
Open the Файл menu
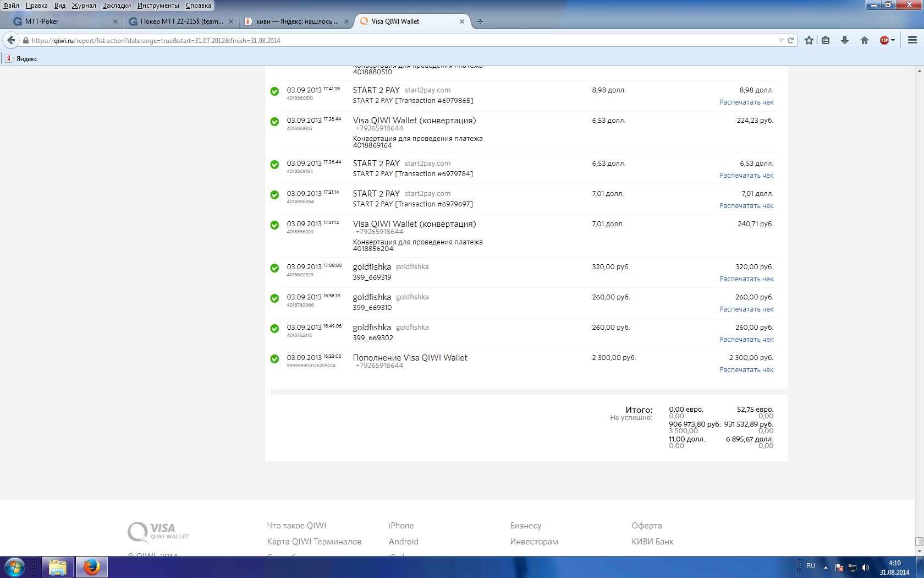tap(12, 6)
